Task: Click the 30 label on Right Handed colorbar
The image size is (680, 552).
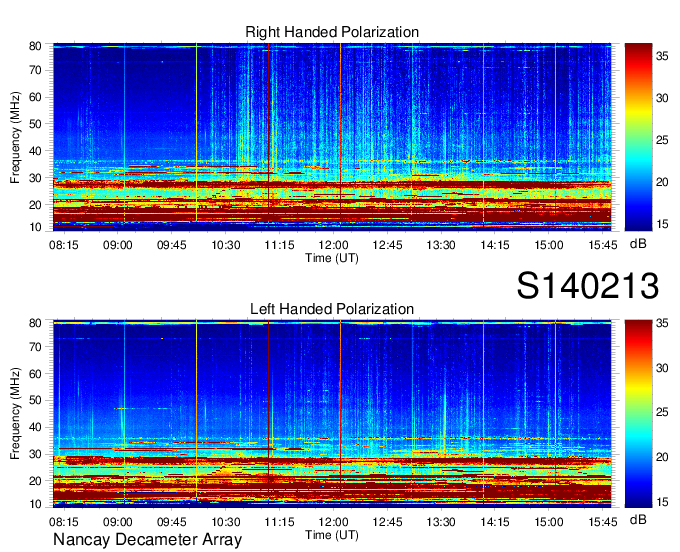Action: (662, 98)
